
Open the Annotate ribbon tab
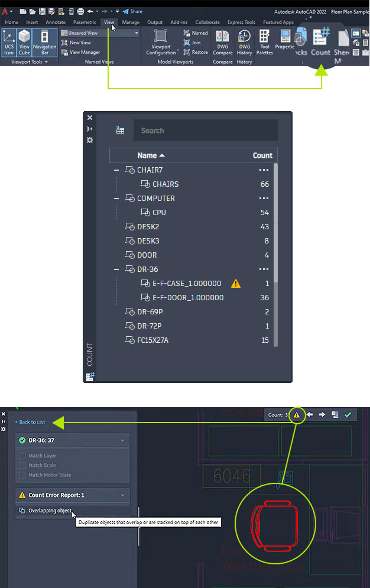(x=56, y=22)
